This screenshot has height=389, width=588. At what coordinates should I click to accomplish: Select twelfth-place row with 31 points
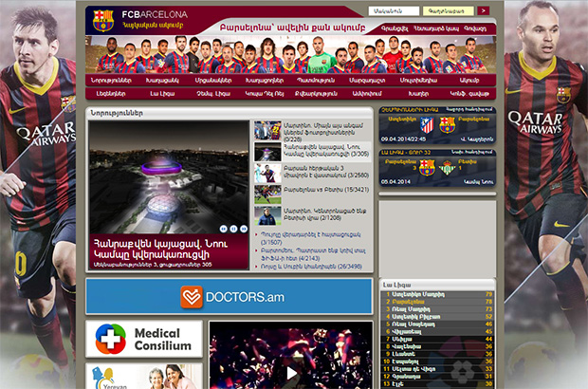[x=437, y=377]
